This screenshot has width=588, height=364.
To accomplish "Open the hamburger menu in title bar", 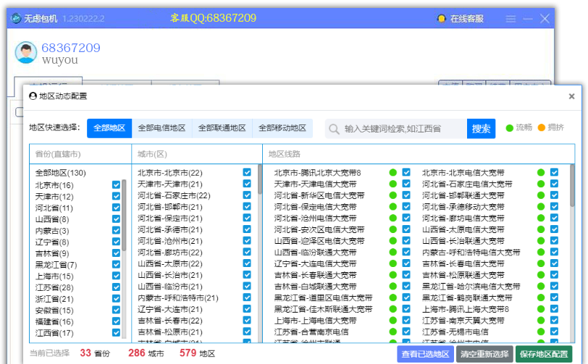I will click(511, 18).
